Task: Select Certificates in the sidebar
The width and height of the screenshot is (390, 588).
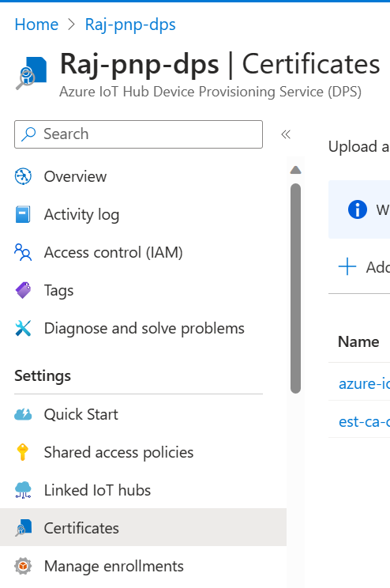Action: point(143,527)
